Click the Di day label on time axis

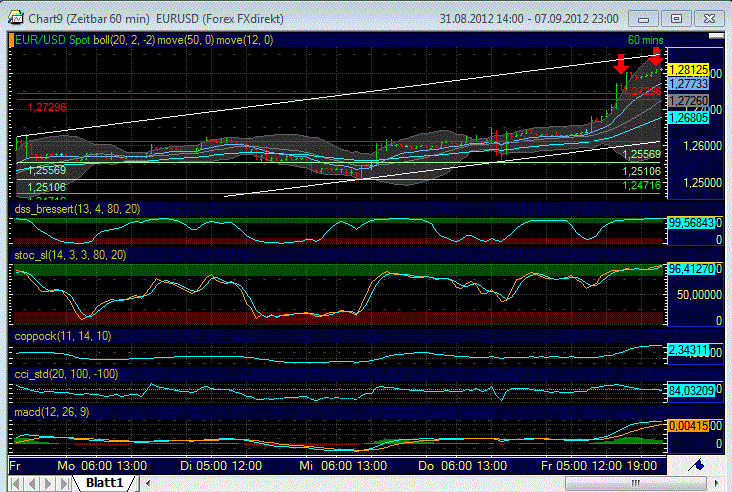point(186,466)
